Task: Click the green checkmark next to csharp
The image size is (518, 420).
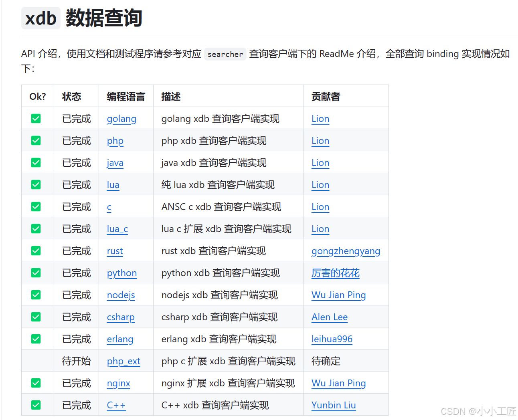Action: coord(36,317)
